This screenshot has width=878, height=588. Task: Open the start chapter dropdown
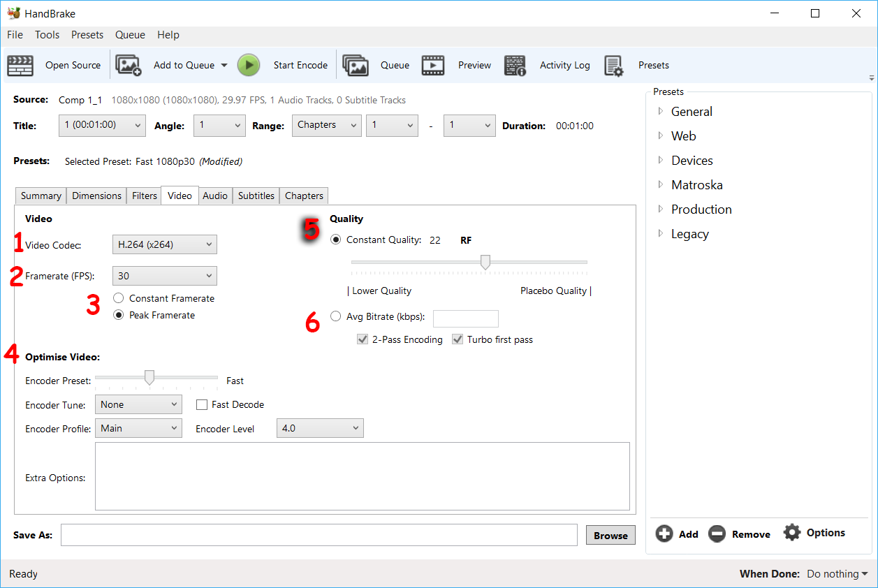(392, 126)
